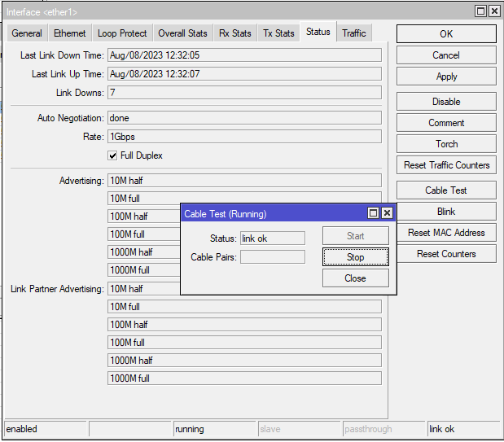Click the 'enabled' status bar entry
Image resolution: width=504 pixels, height=442 pixels.
pos(46,429)
